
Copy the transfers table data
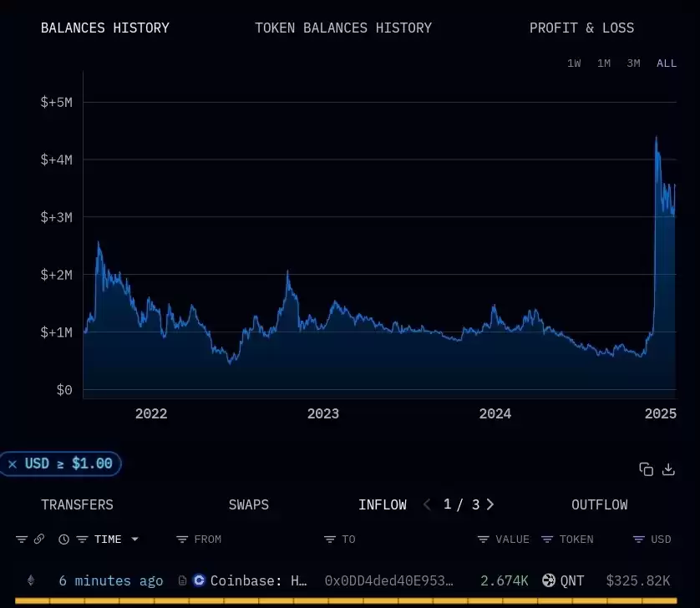[x=646, y=469]
